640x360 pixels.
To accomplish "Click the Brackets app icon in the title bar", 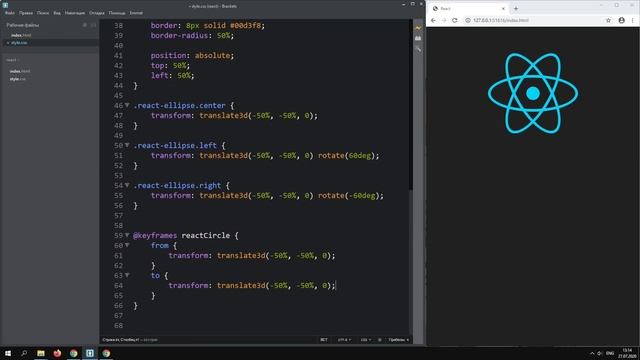I will 5,5.
